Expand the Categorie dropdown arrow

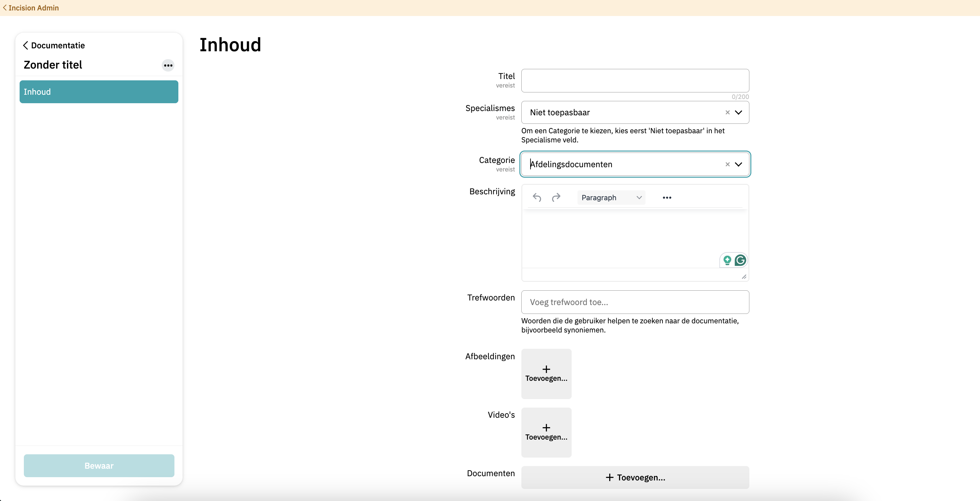738,164
